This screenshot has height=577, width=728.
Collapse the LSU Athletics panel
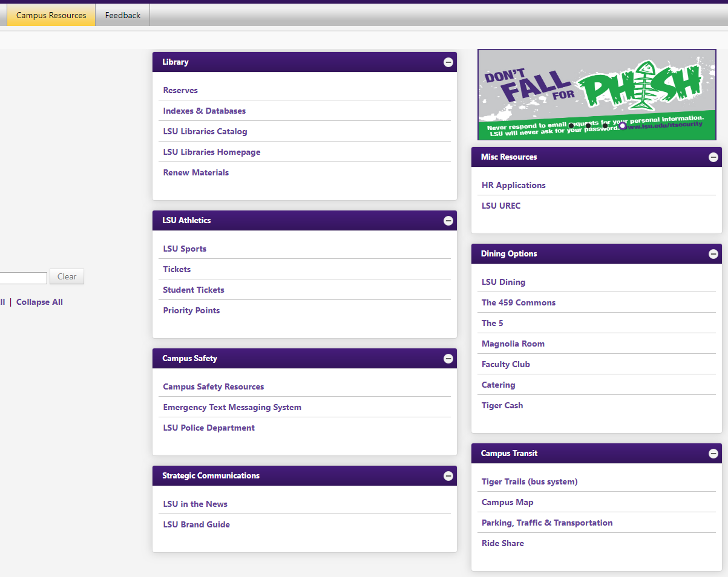(448, 221)
